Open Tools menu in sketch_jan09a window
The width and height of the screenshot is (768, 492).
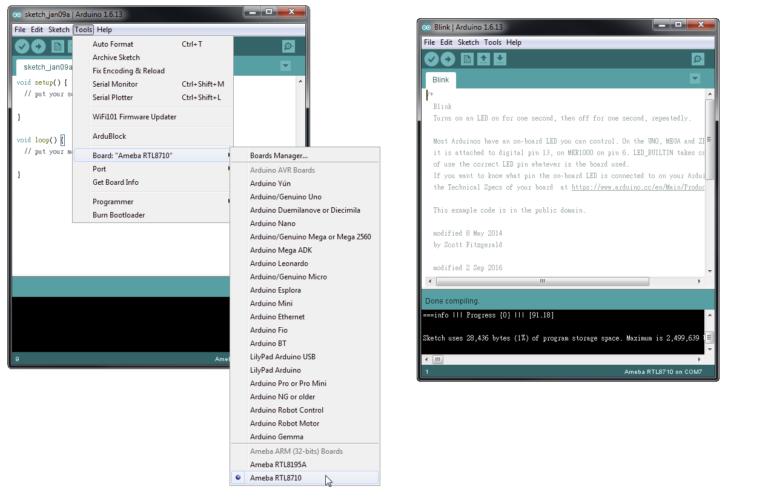[83, 29]
